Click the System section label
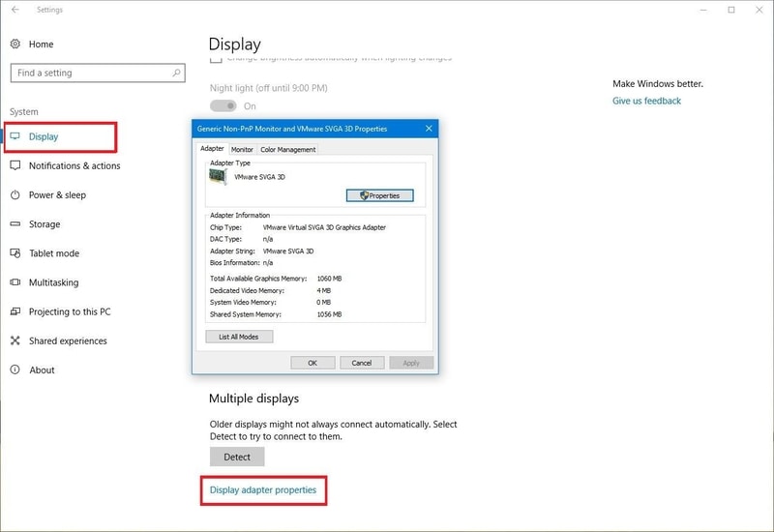This screenshot has height=532, width=774. [x=23, y=112]
